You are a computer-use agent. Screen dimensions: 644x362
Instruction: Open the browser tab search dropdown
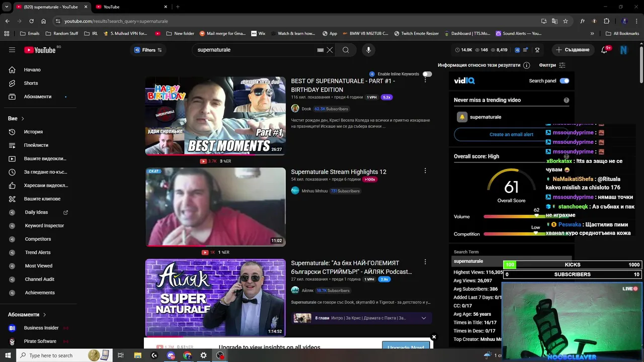coord(7,7)
